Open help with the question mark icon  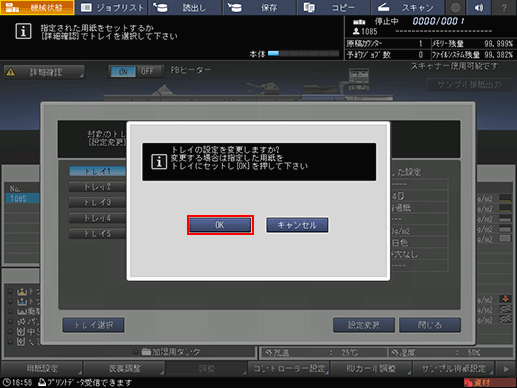coord(504,7)
